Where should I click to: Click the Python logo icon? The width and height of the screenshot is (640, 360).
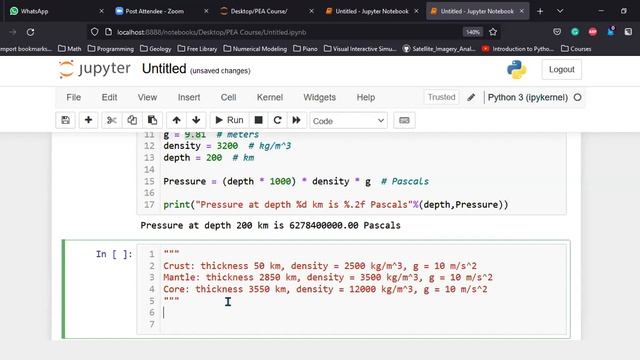point(516,69)
